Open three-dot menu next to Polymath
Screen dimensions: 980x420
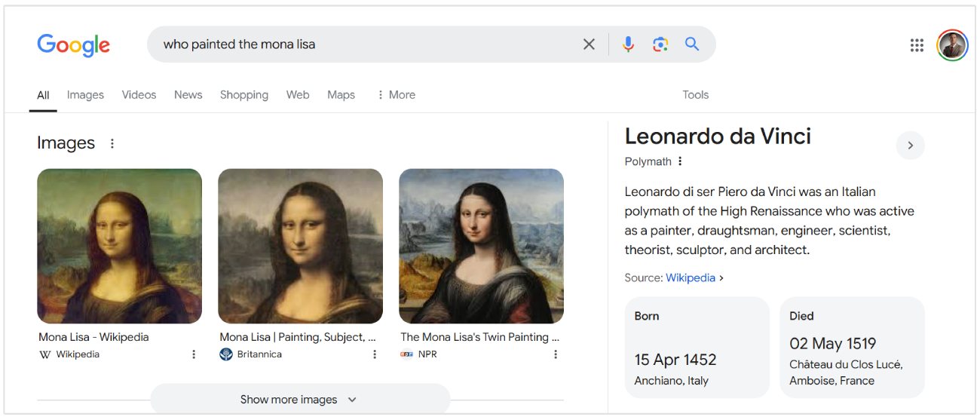click(680, 161)
